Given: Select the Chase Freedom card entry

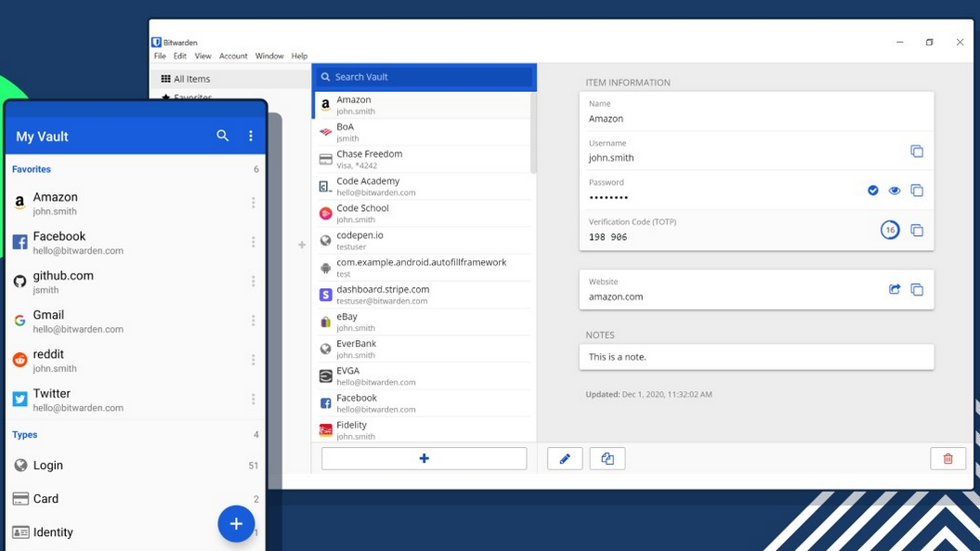Looking at the screenshot, I should [x=422, y=159].
